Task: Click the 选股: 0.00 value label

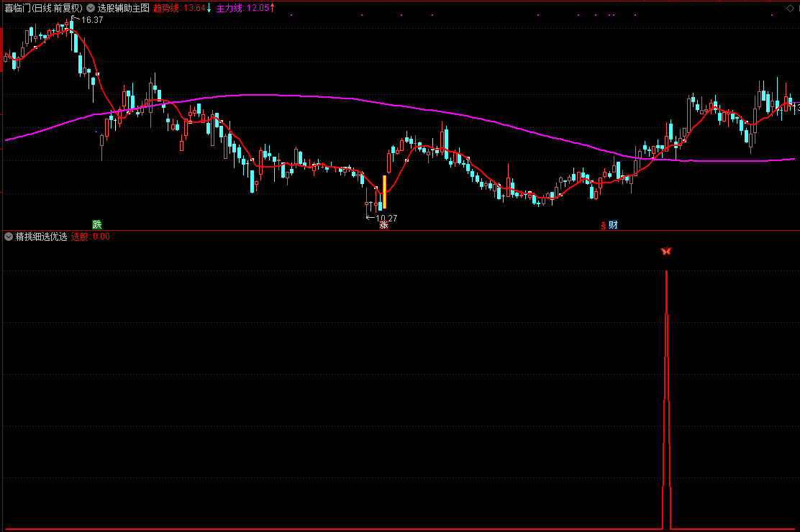Action: (91, 237)
